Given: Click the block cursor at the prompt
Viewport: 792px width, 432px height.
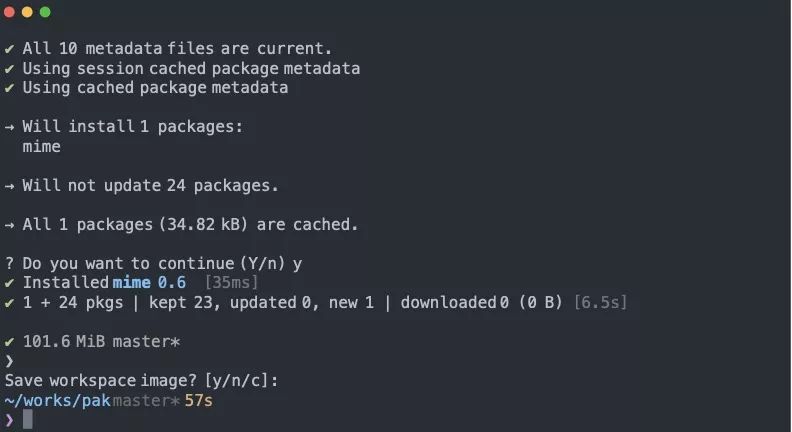Looking at the screenshot, I should pos(28,419).
